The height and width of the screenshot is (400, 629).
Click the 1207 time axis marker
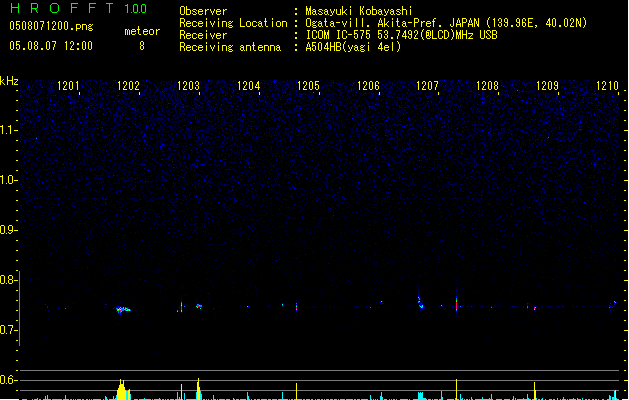click(x=427, y=85)
